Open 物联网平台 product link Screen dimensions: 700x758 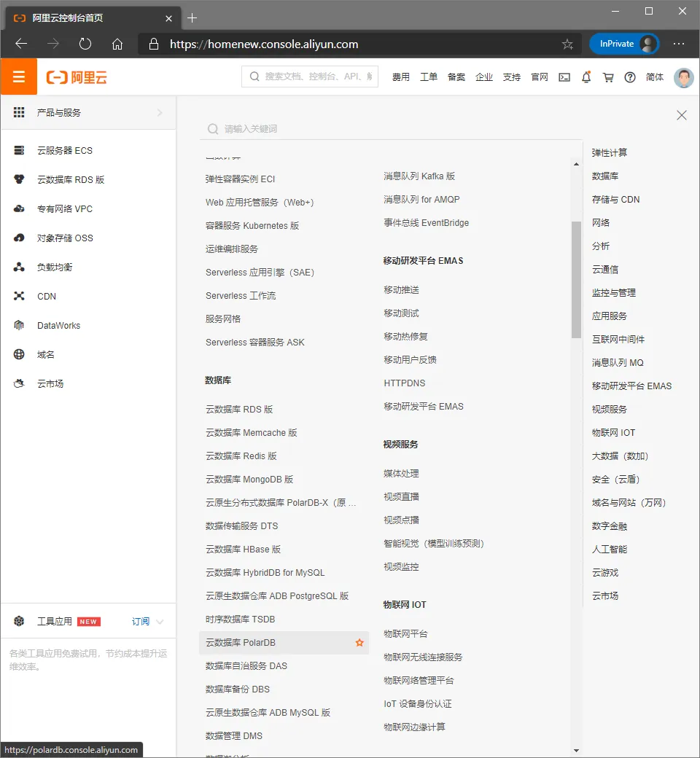pos(405,634)
